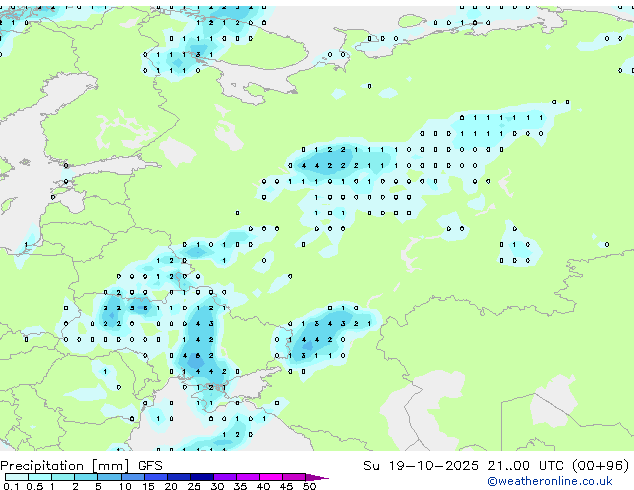Pick the 15–20 mm legend swatch

pyautogui.click(x=156, y=477)
